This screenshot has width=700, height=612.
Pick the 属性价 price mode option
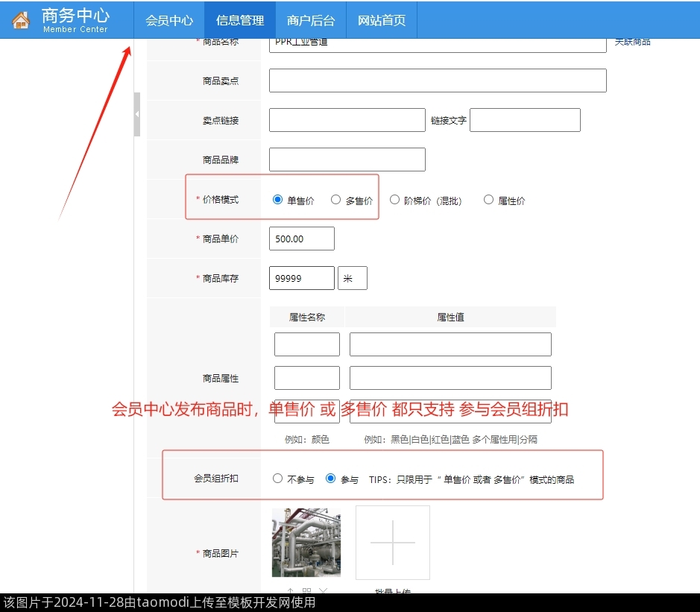coord(489,200)
